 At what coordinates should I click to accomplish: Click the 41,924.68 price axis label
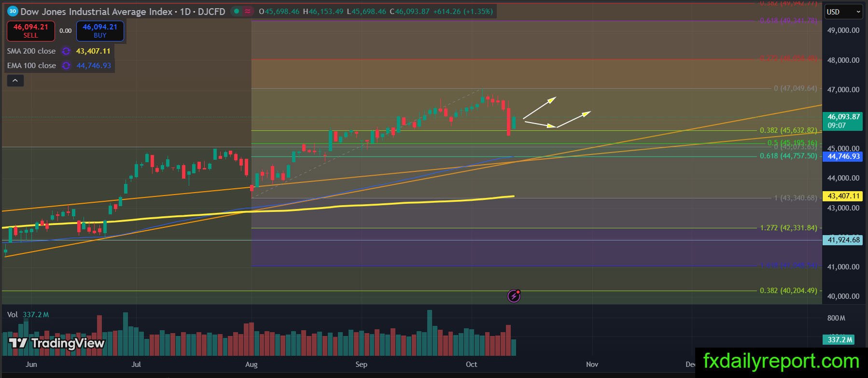pos(843,240)
